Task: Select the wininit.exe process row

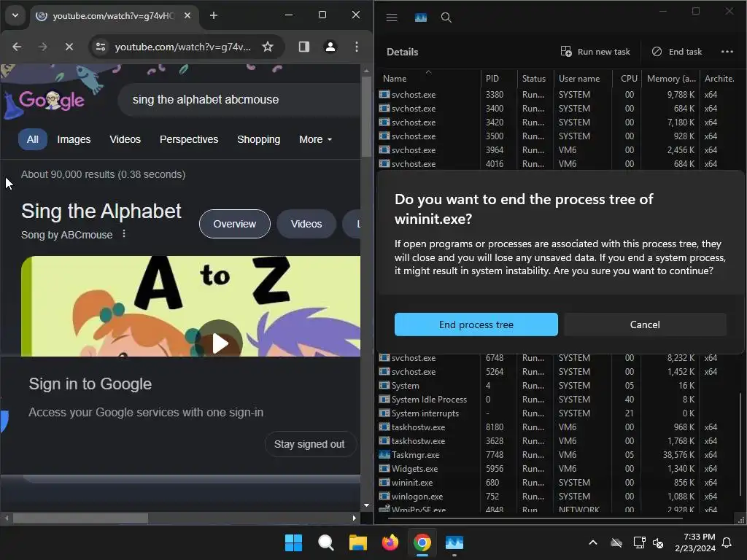Action: [x=557, y=483]
